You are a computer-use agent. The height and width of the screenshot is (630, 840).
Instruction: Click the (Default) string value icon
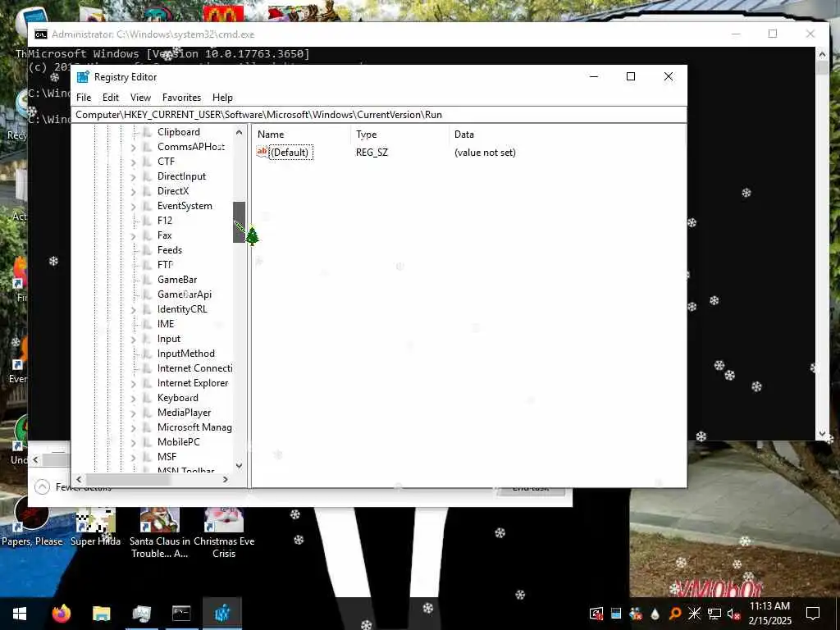tap(262, 152)
